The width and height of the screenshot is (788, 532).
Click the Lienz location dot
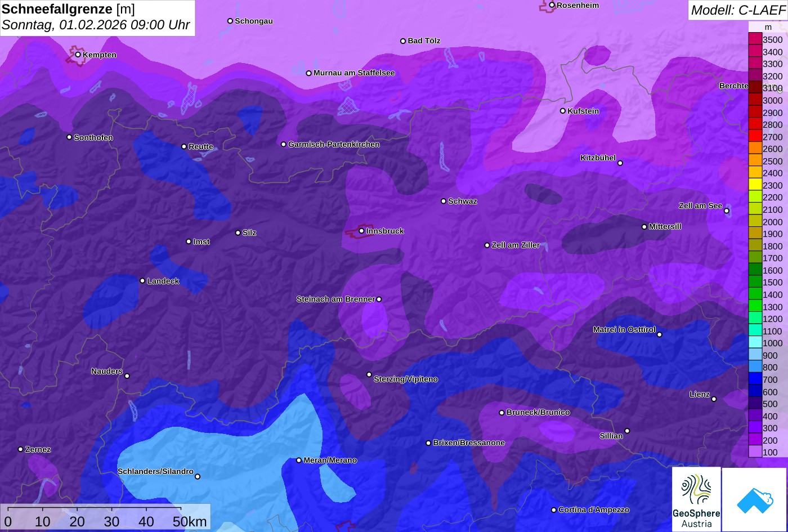(x=714, y=399)
